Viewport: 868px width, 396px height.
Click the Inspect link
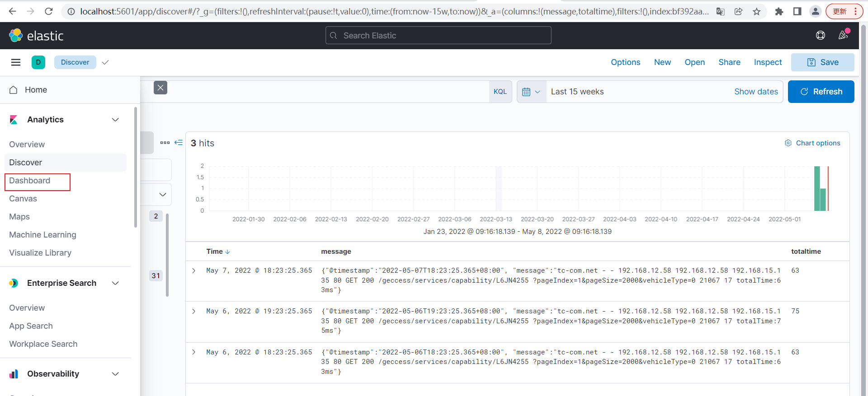(768, 62)
